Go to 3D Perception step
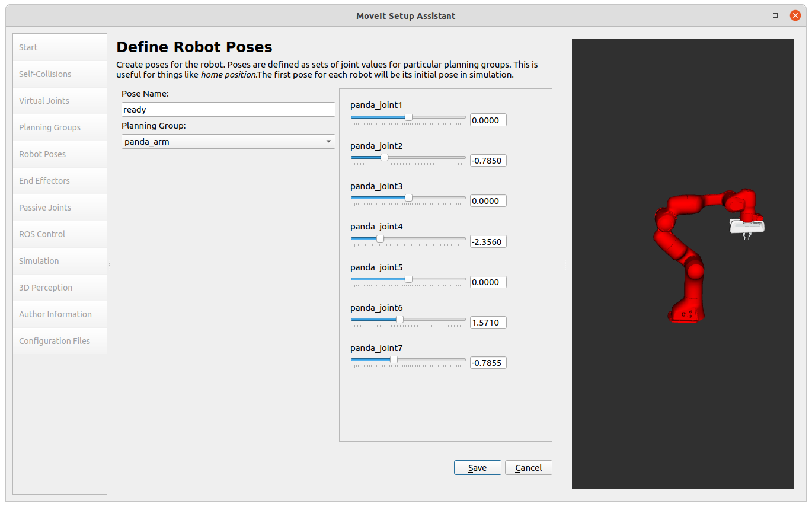Screen dimensions: 812x507 click(x=59, y=288)
